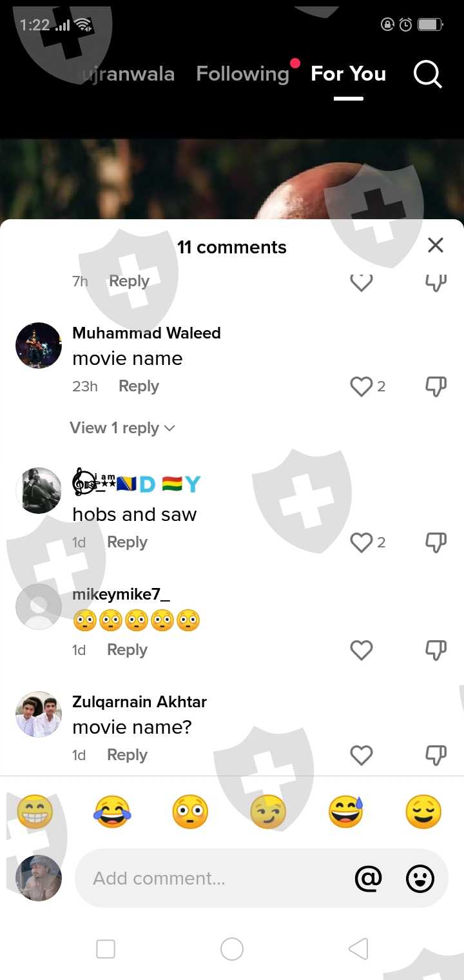Screen dimensions: 464x980
Task: Select the For You tab
Action: (349, 74)
